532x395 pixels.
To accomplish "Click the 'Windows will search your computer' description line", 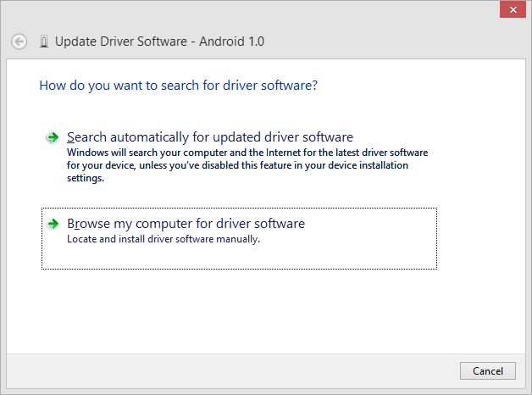I will point(247,153).
